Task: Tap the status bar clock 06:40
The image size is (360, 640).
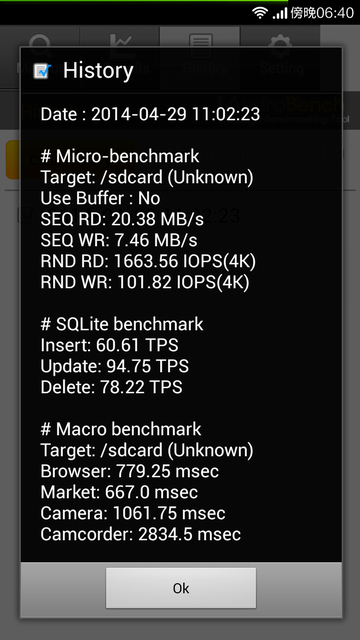Action: (334, 13)
